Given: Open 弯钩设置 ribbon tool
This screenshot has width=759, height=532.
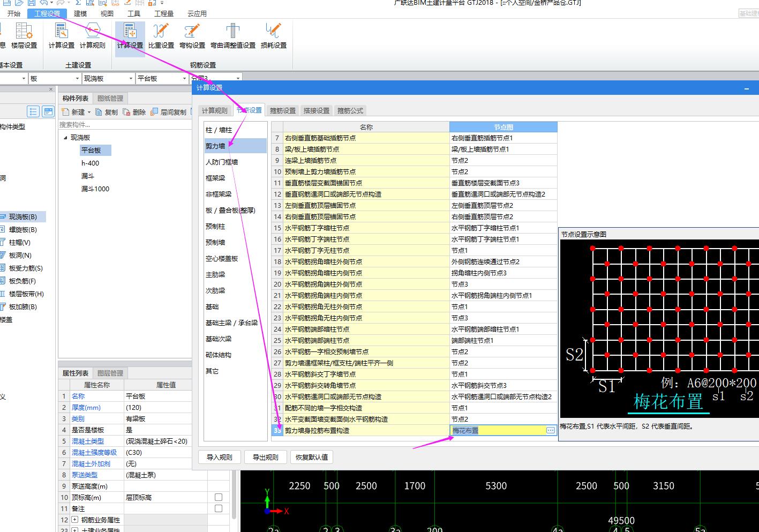Looking at the screenshot, I should [x=192, y=35].
